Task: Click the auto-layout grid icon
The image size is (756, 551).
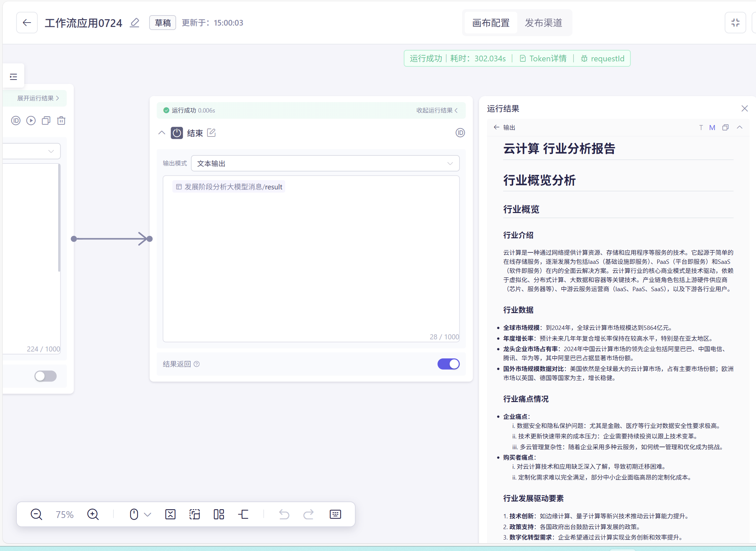Action: [219, 515]
